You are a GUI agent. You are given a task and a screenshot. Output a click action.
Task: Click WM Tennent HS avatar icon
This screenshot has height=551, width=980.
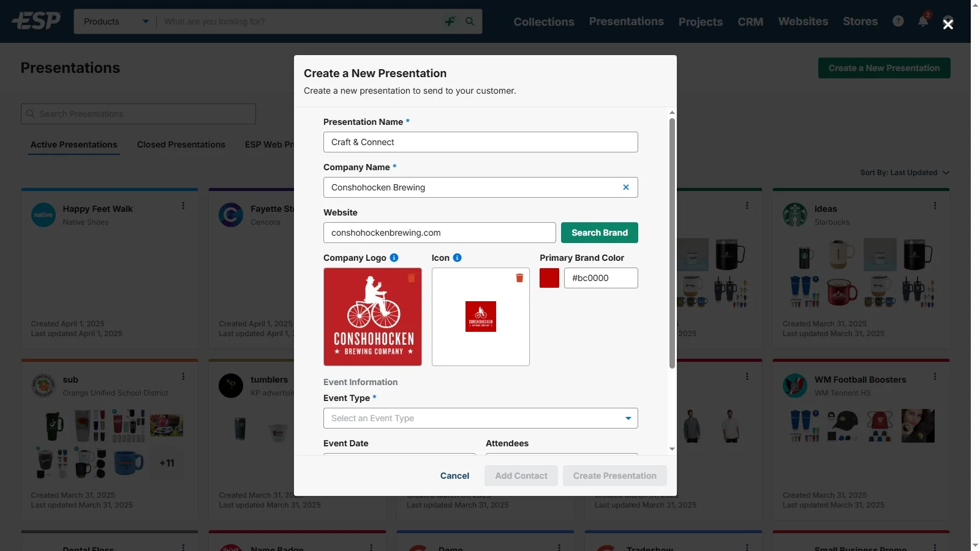[795, 386]
